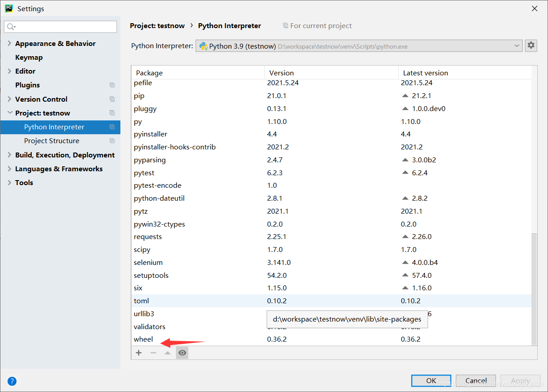Open the interpreter gear settings menu
This screenshot has width=548, height=392.
click(x=531, y=45)
